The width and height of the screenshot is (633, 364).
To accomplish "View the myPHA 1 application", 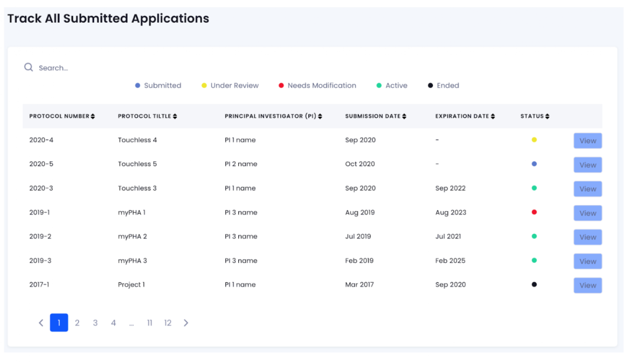I will click(x=588, y=213).
